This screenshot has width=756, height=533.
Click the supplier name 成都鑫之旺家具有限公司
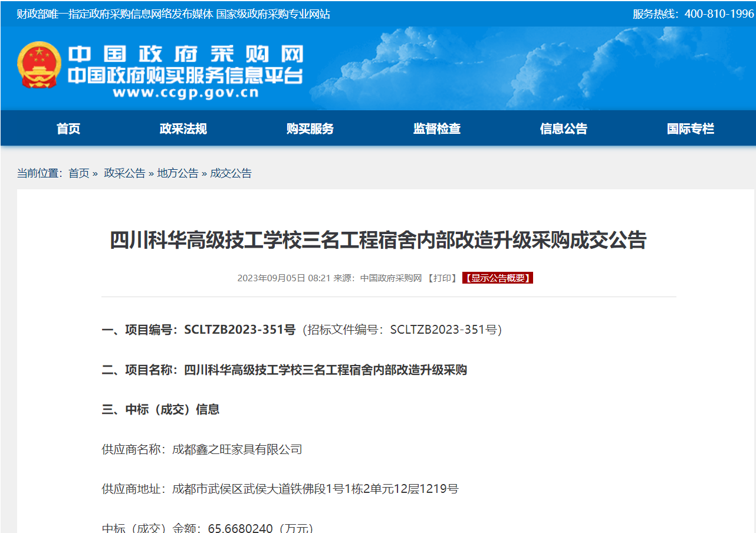point(237,450)
